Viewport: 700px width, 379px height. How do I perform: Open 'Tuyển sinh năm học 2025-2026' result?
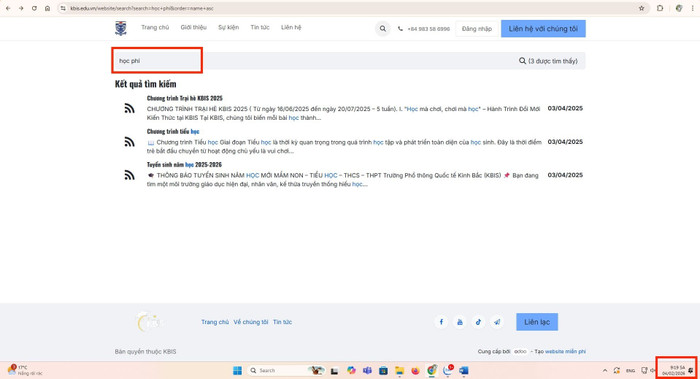(184, 164)
